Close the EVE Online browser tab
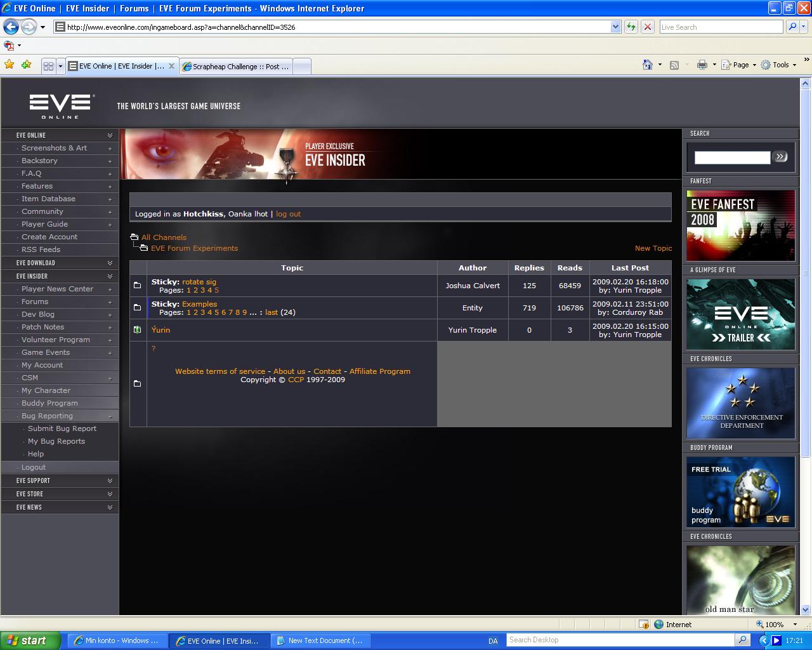This screenshot has width=812, height=650. click(171, 66)
